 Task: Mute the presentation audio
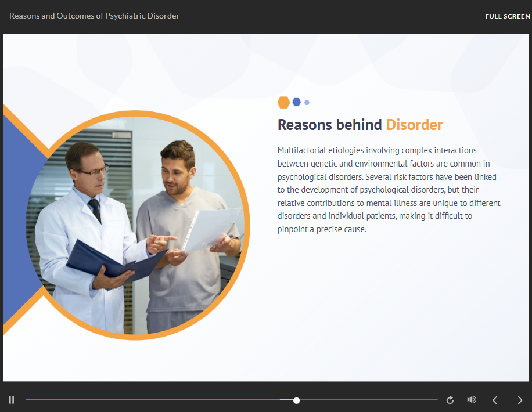[x=472, y=400]
